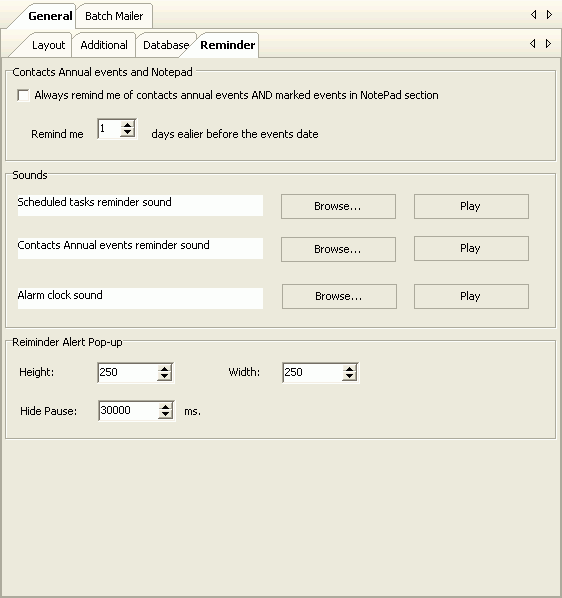
Task: Play the Alarm clock sound
Action: tap(471, 296)
